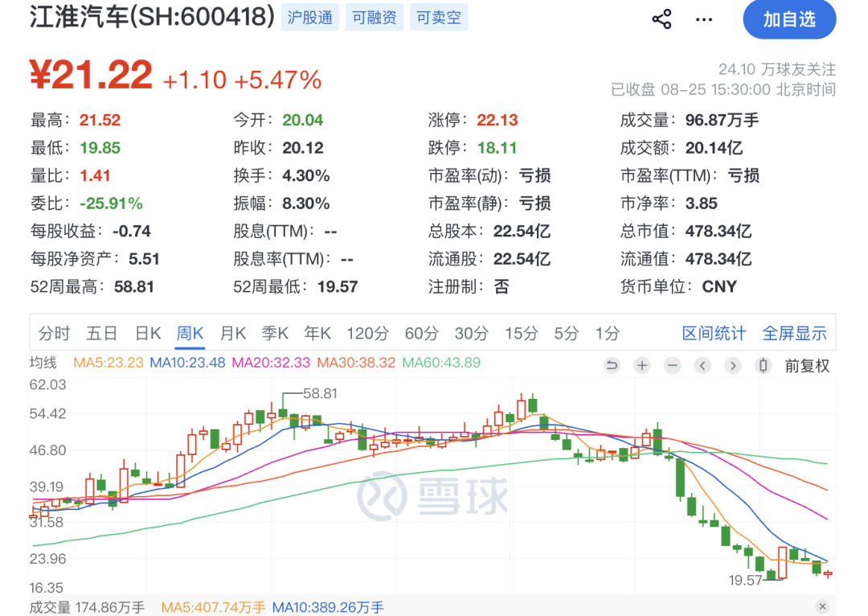Move chart right with the right chevron
The height and width of the screenshot is (616, 868).
click(x=733, y=366)
